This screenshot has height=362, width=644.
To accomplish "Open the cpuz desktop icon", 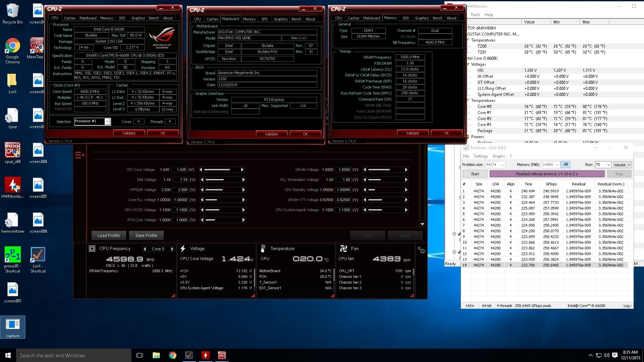I will [x=12, y=118].
